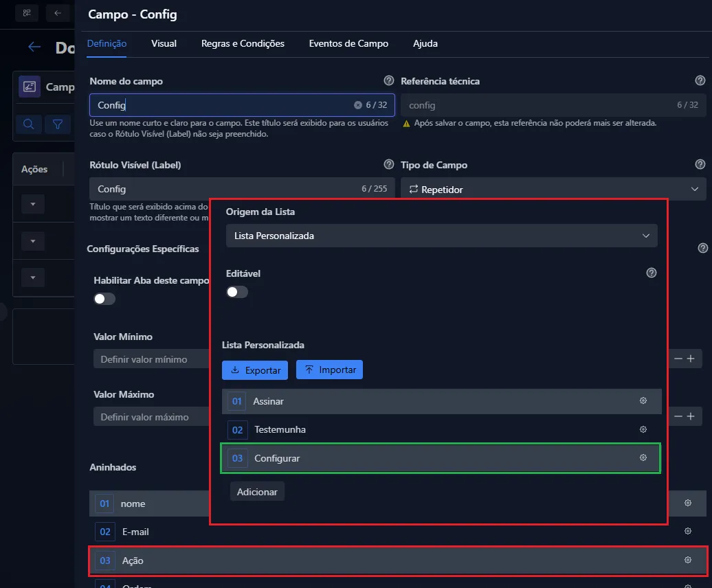
Task: Switch to the Visual tab
Action: pyautogui.click(x=164, y=43)
